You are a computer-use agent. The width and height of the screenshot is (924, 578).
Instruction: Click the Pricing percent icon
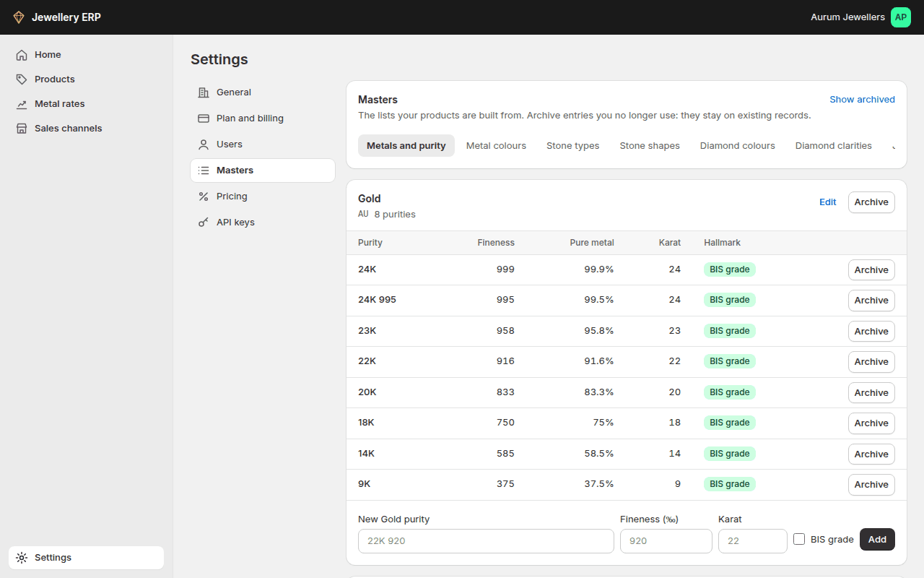point(204,197)
